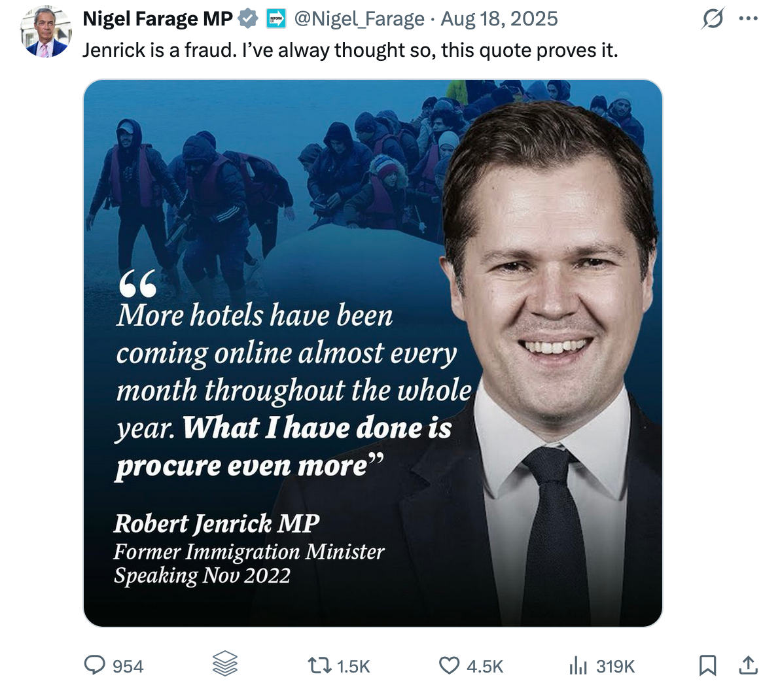Screen dimensions: 780x700
Task: Click the Reform UK affiliation badge
Action: (x=275, y=19)
